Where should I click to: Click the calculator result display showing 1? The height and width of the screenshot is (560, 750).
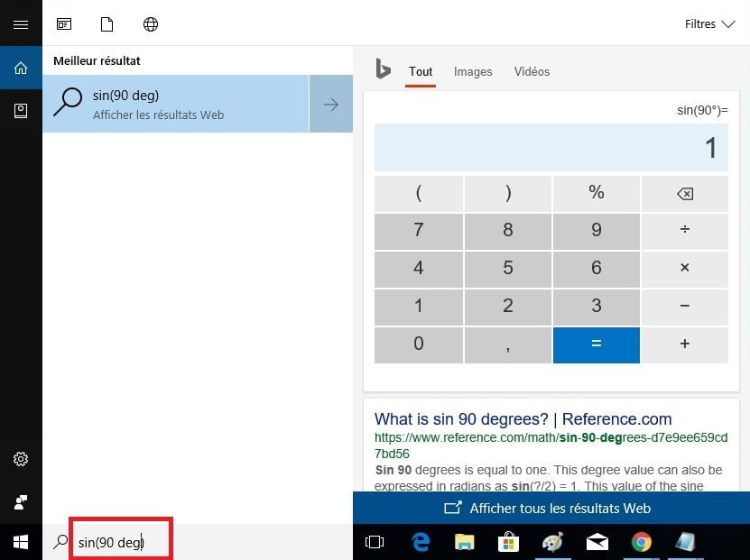pos(551,147)
